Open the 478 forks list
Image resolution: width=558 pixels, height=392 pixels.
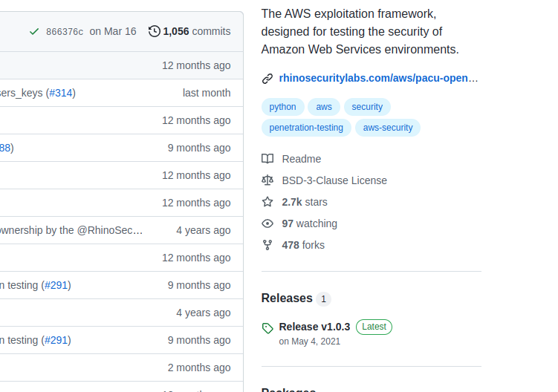tap(303, 245)
